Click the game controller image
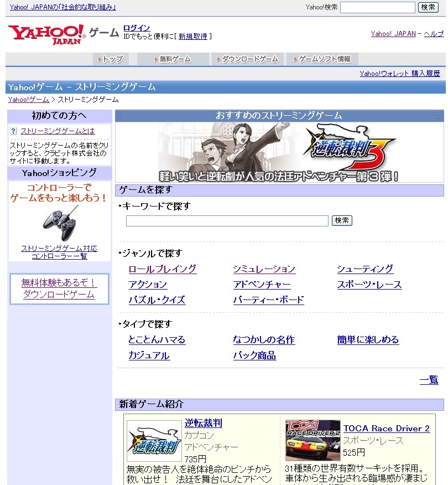Screen dimensions: 448x485 pyautogui.click(x=59, y=223)
